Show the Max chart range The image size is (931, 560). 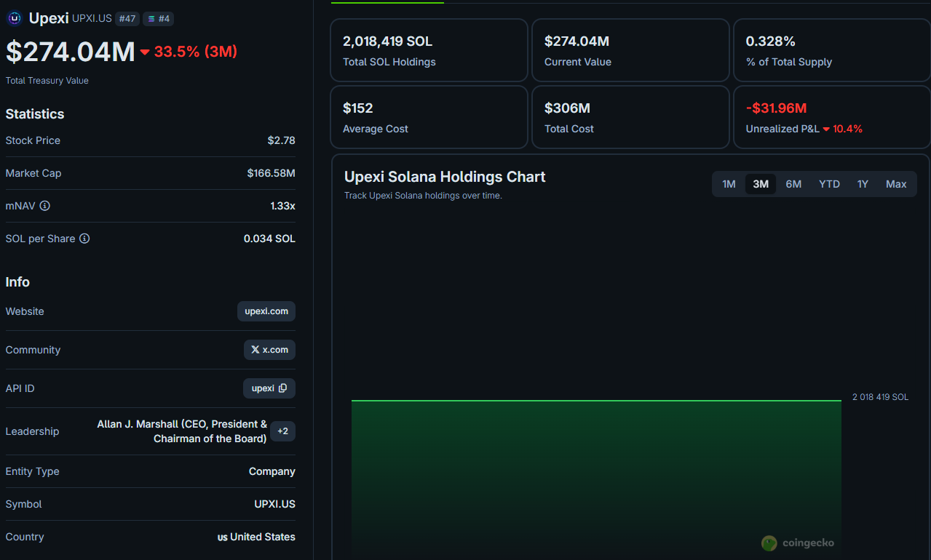pyautogui.click(x=896, y=184)
